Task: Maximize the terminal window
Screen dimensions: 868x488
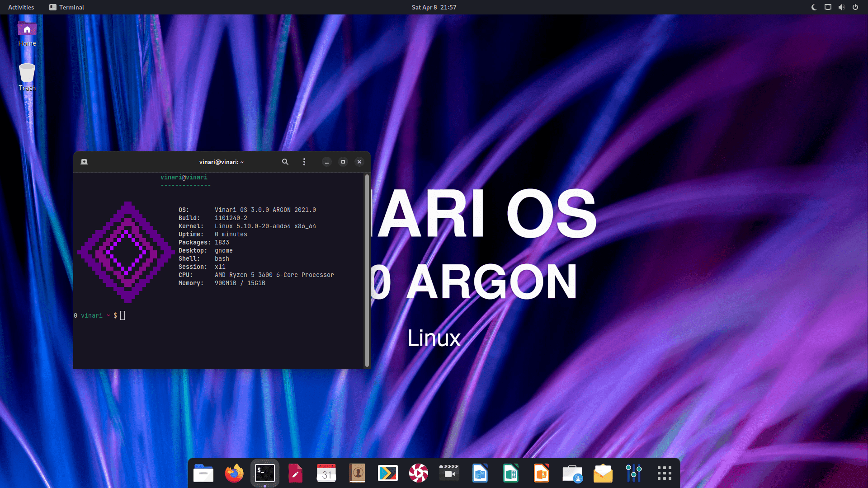Action: (343, 162)
